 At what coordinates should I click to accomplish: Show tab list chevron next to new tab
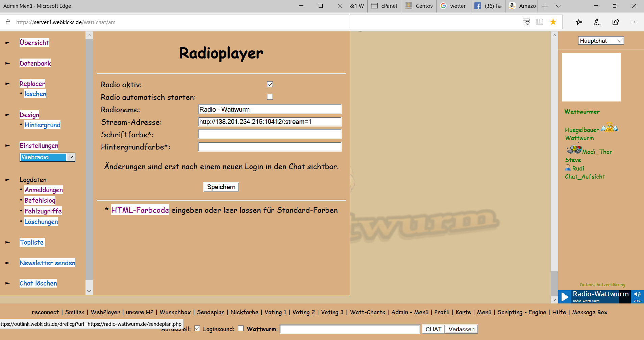tap(559, 6)
